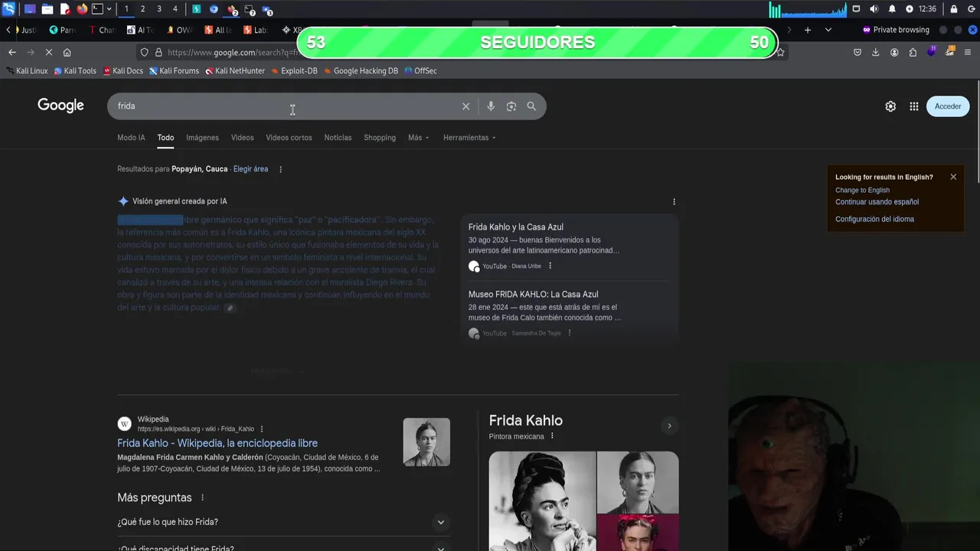This screenshot has height=551, width=980.
Task: Switch to Noticias tab
Action: (x=338, y=138)
